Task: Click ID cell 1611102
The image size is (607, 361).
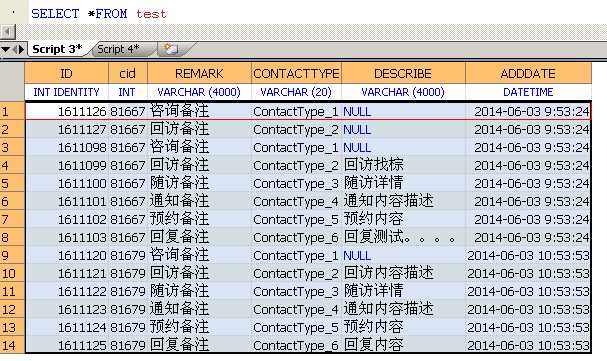Action: (67, 219)
